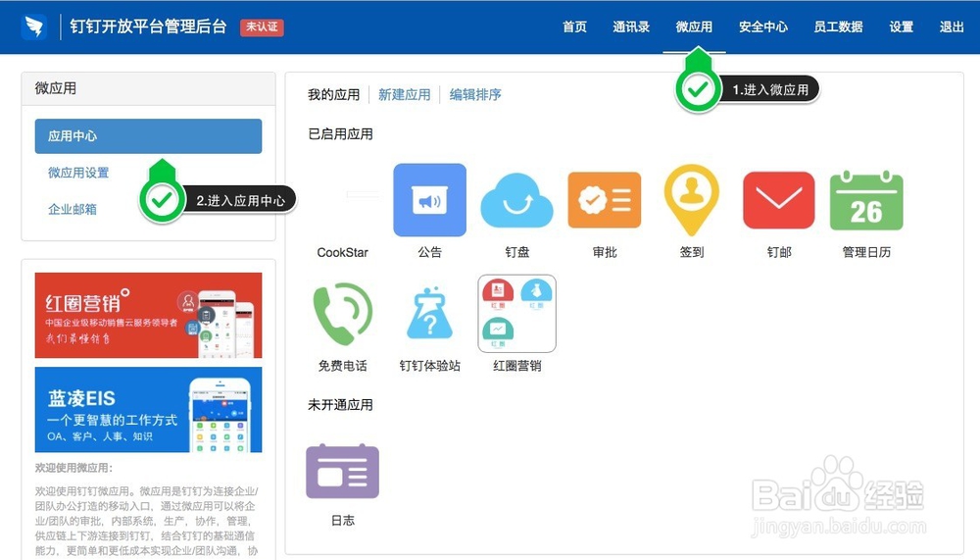This screenshot has width=980, height=560.
Task: Open 员工数据 in top navigation
Action: (838, 26)
